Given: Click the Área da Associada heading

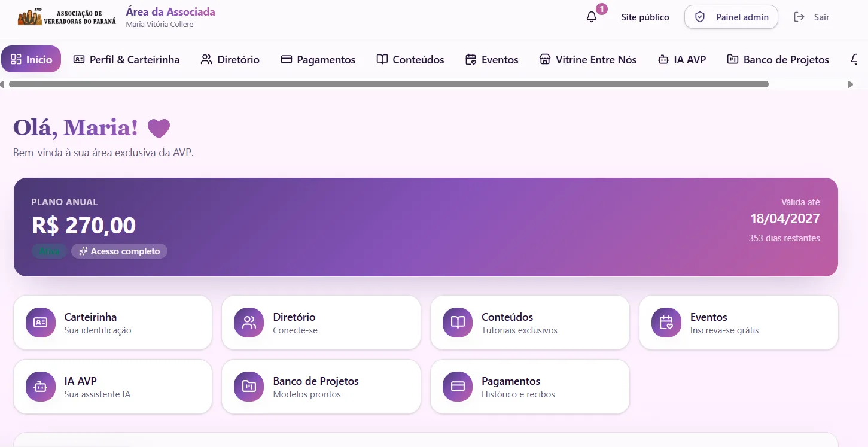Looking at the screenshot, I should tap(170, 11).
